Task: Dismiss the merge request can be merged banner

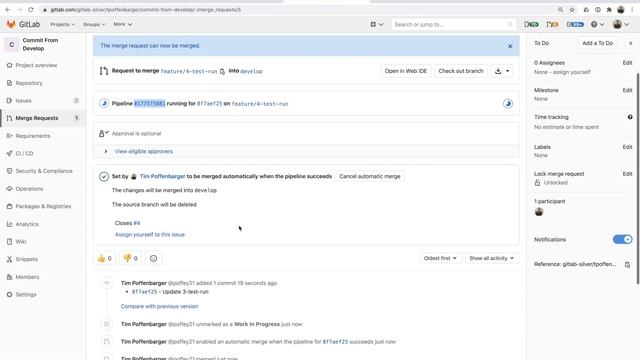Action: point(510,46)
